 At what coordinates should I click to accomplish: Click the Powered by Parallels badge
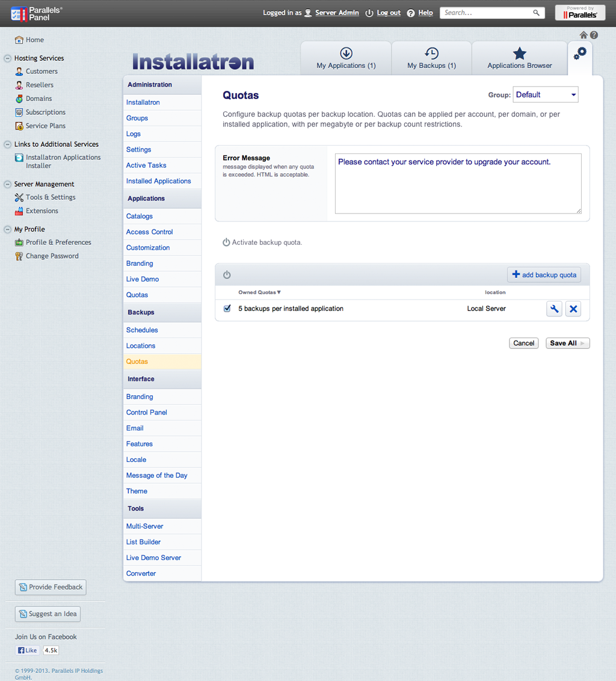coord(580,13)
